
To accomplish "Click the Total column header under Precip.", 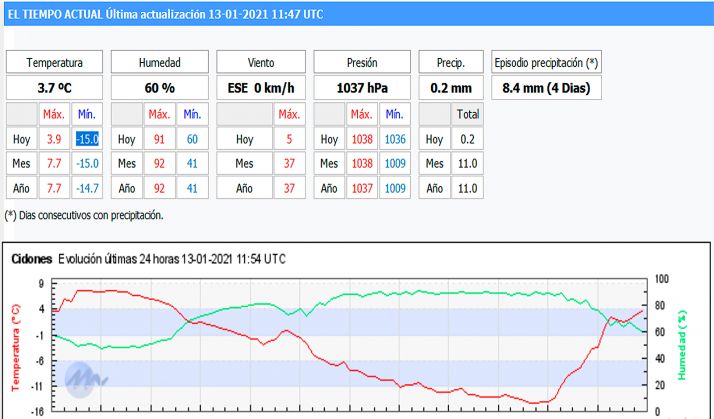I will (467, 114).
